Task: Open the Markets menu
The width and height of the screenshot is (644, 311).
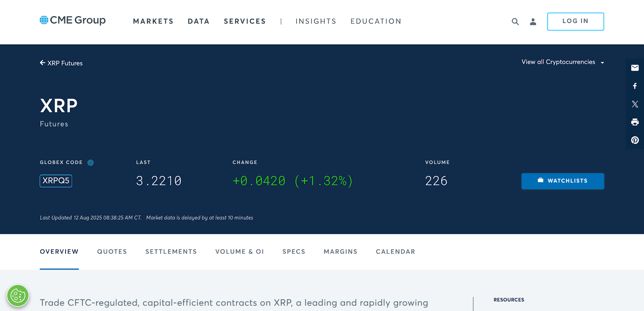Action: [x=153, y=21]
